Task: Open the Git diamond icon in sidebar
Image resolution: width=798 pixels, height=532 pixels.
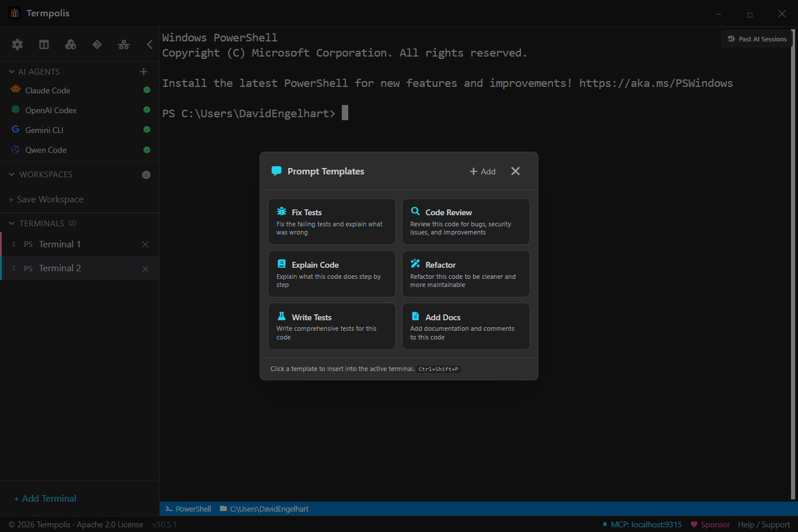Action: 97,44
